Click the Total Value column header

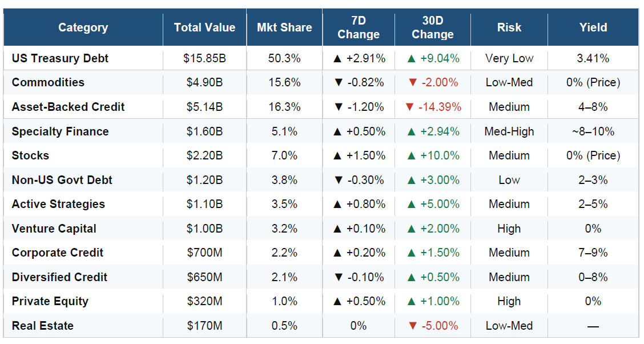[204, 27]
